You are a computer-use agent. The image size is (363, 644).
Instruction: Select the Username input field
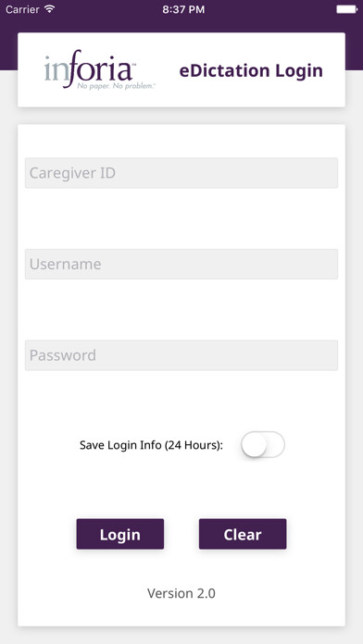[x=181, y=264]
